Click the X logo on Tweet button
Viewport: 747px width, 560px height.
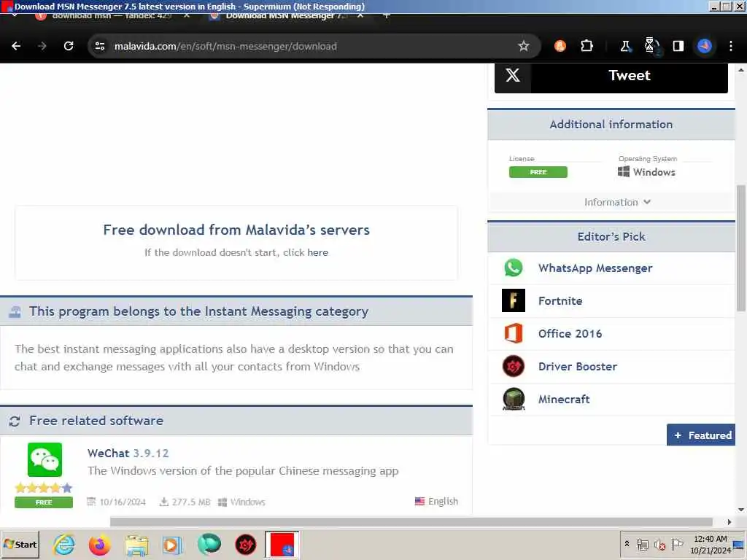point(513,75)
